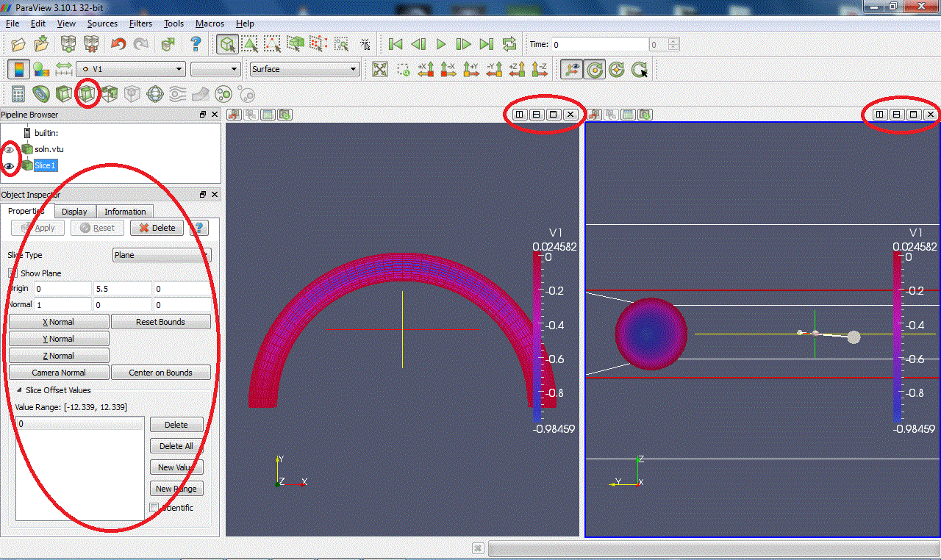Image resolution: width=941 pixels, height=560 pixels.
Task: Switch to the Information tab
Action: [125, 212]
